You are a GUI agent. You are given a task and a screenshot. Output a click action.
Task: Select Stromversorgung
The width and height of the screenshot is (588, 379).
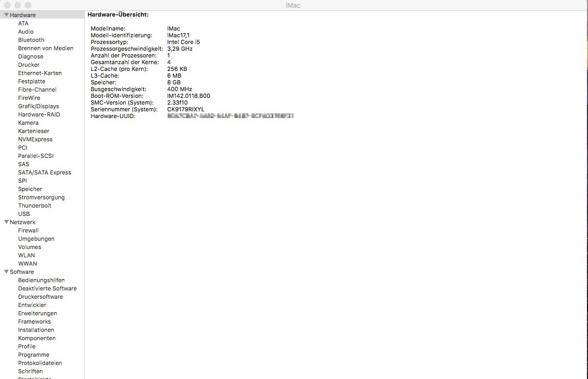pyautogui.click(x=41, y=197)
